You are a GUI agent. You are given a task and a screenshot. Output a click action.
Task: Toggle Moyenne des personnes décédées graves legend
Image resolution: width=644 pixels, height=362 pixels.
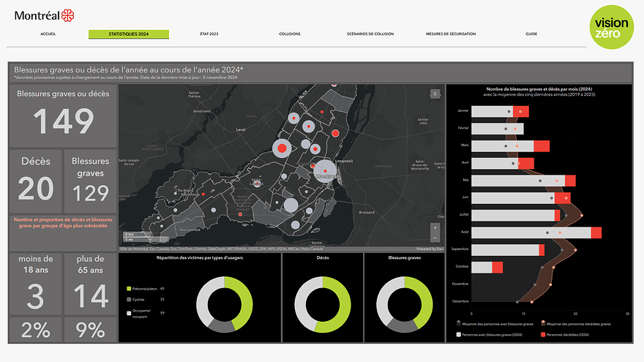[x=576, y=324]
